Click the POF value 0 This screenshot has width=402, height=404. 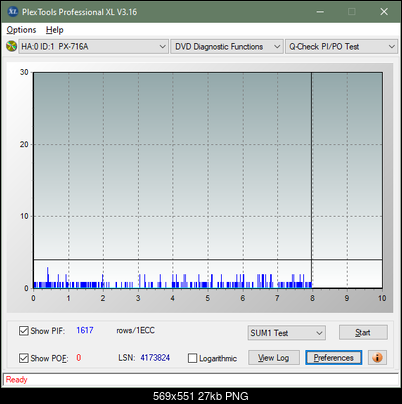79,358
